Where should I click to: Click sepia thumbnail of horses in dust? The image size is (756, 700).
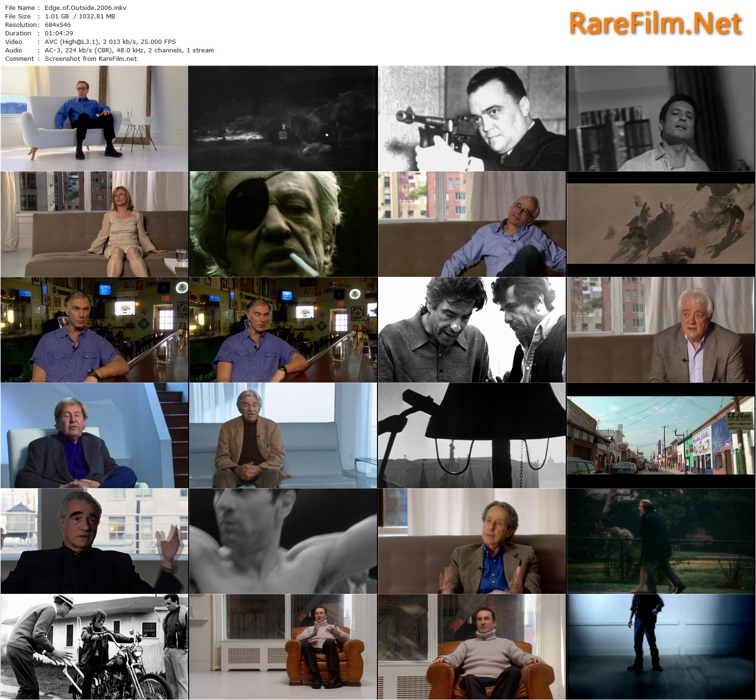(x=661, y=224)
